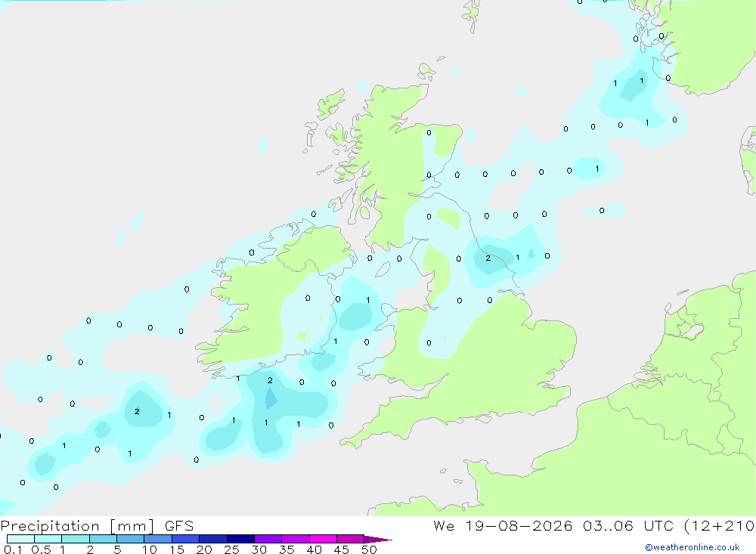This screenshot has height=554, width=756.
Task: Click the legend arrow tip above 50 mm
Action: [379, 540]
